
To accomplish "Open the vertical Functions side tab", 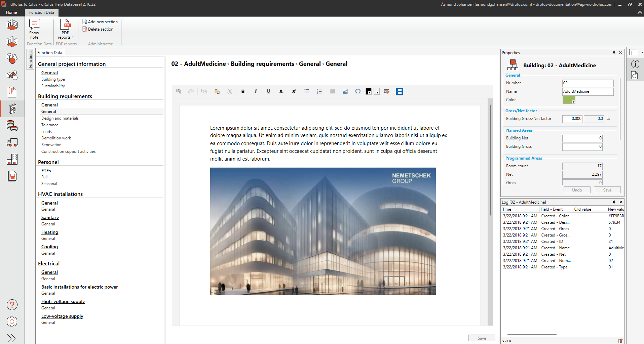I will (x=31, y=59).
